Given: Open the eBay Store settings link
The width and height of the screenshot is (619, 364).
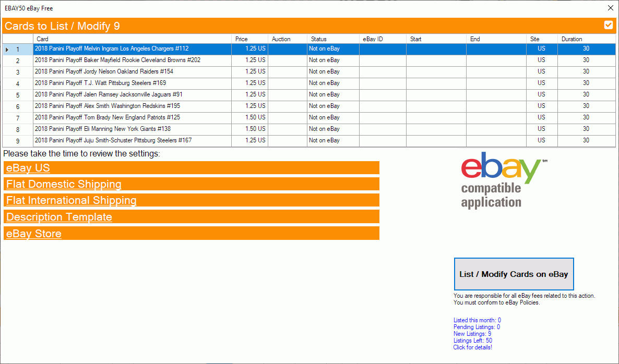Looking at the screenshot, I should coord(33,234).
